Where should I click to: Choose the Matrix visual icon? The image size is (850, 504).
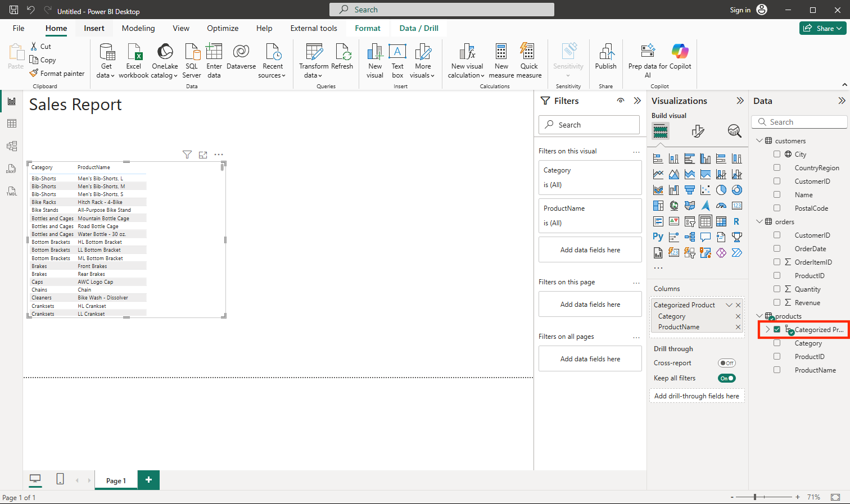pos(721,221)
